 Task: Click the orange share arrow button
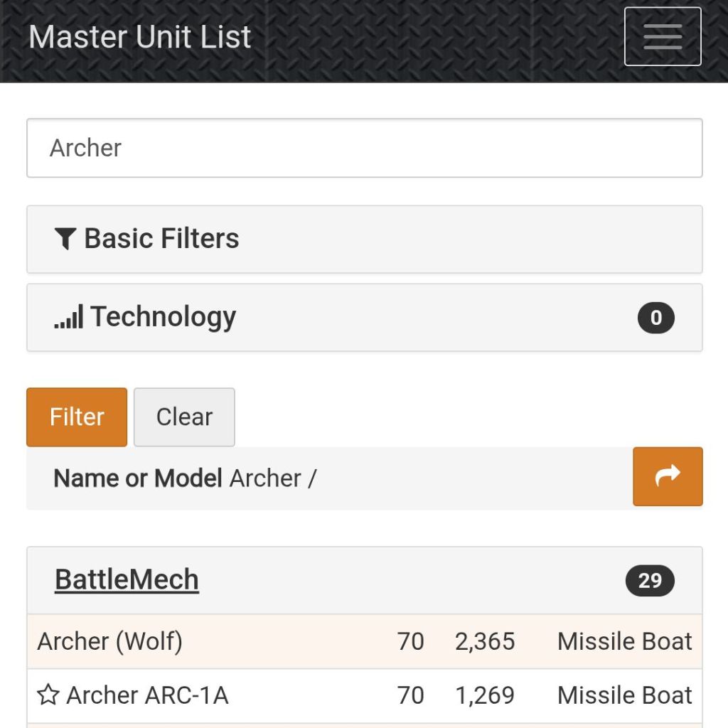tap(668, 476)
